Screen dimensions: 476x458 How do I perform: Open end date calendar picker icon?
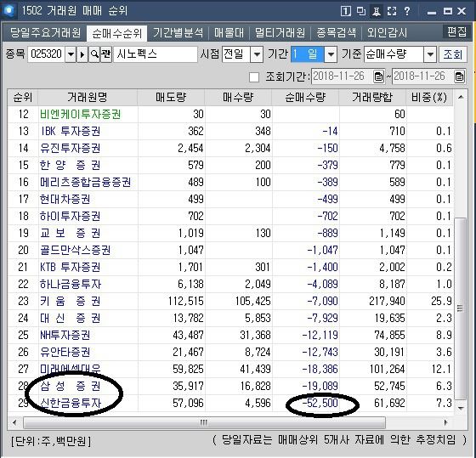pos(459,76)
